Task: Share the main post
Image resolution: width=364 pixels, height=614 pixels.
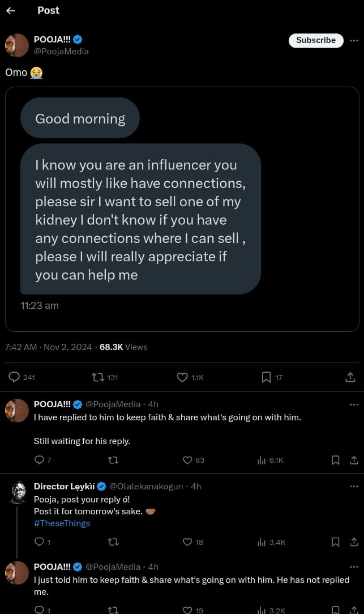Action: tap(350, 377)
